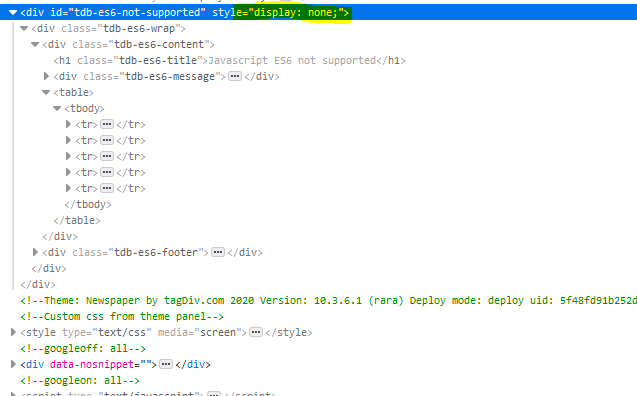Click ellipsis badge of tdb-es6-message div
637x396 pixels.
point(235,76)
